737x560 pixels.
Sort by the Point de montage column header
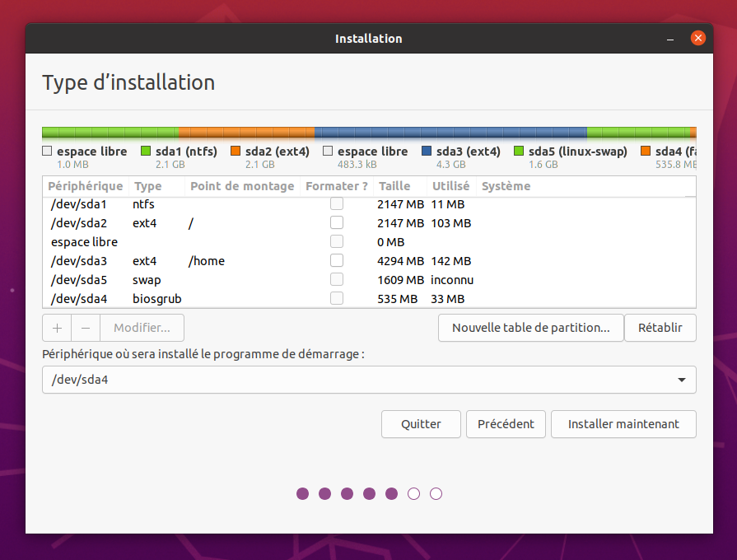point(243,186)
